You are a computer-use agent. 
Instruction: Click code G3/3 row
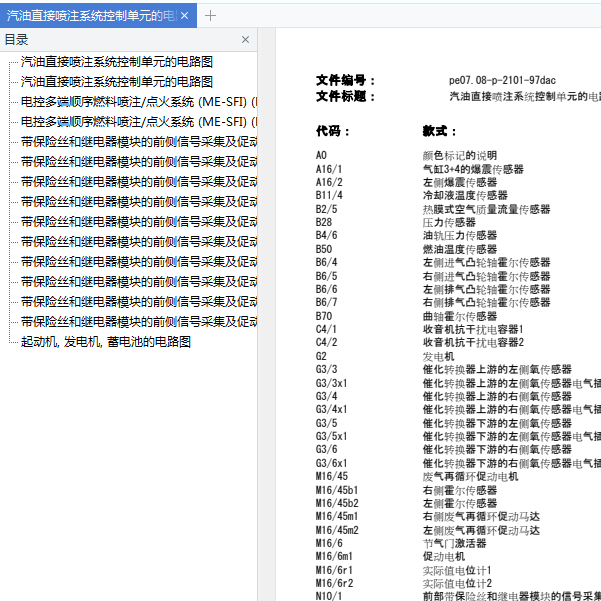pyautogui.click(x=327, y=369)
